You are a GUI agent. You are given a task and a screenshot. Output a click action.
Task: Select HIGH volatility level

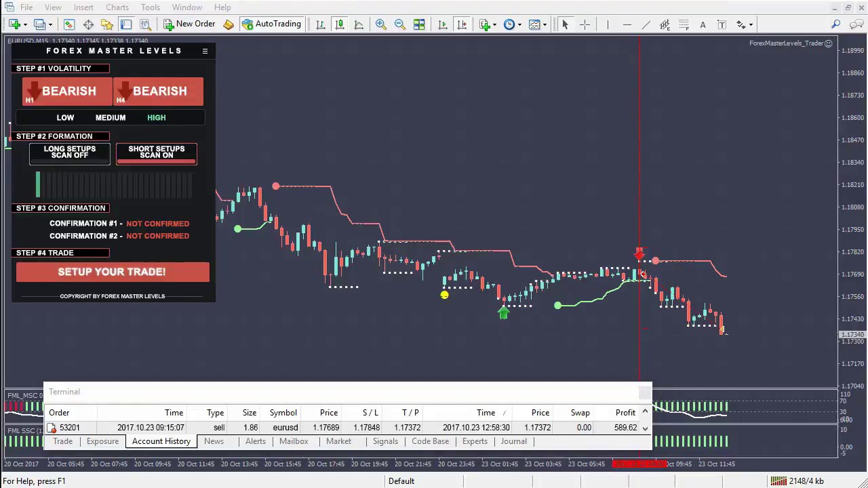point(156,118)
